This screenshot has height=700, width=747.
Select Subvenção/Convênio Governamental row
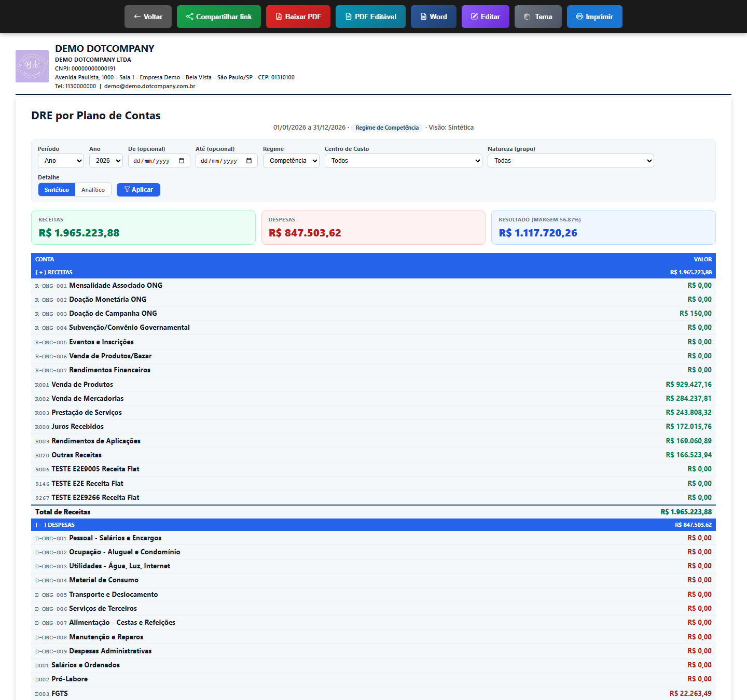tap(374, 328)
